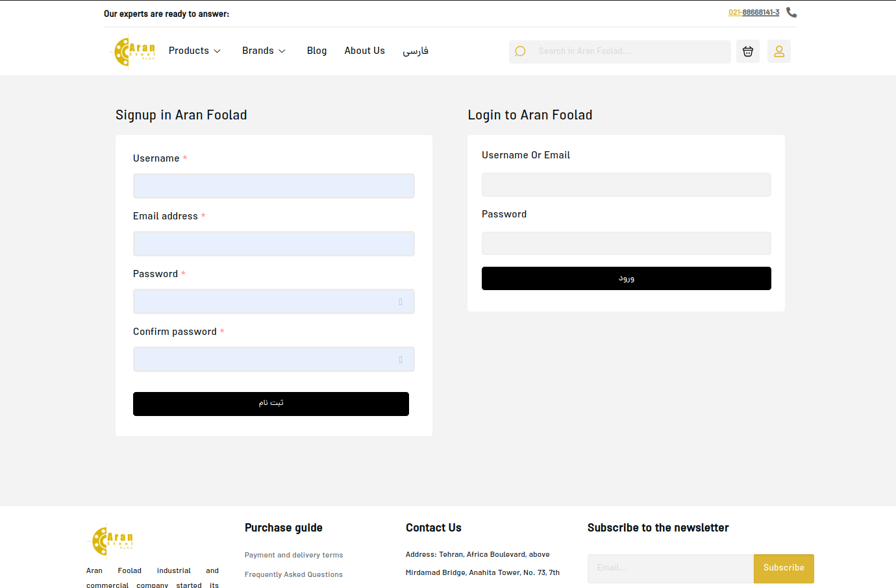Image resolution: width=896 pixels, height=588 pixels.
Task: Expand the Brands dropdown menu
Action: [264, 51]
